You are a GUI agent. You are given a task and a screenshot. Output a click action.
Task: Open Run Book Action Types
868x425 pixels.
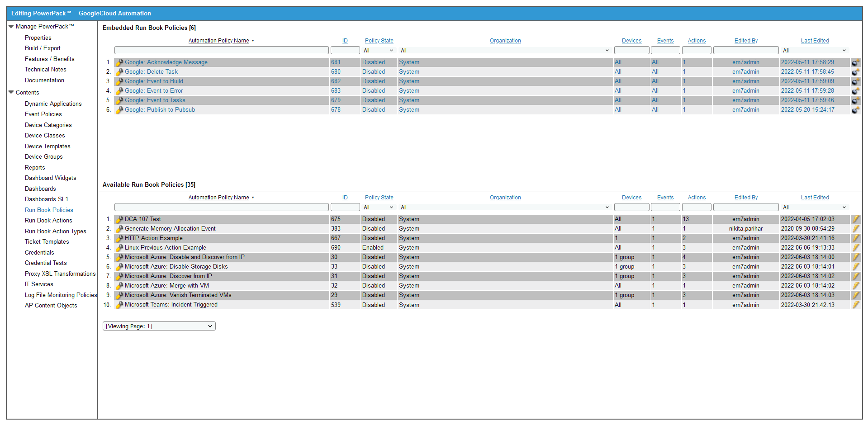(56, 231)
